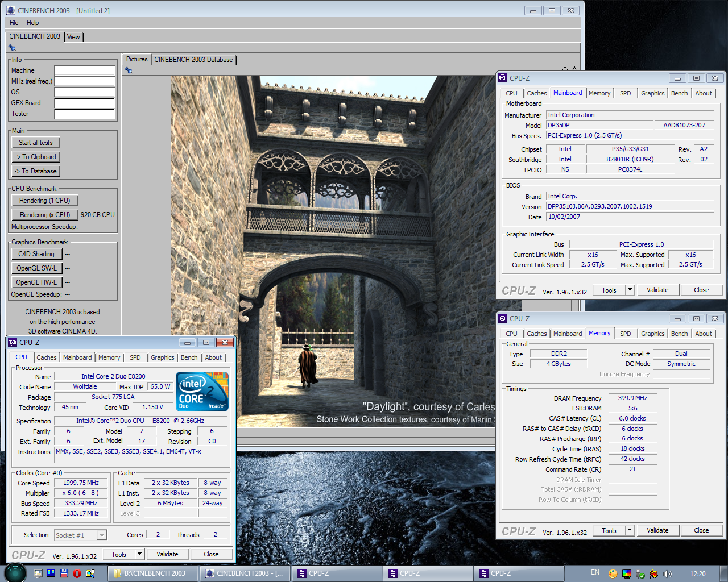
Task: Select the Pictures tab
Action: 136,59
